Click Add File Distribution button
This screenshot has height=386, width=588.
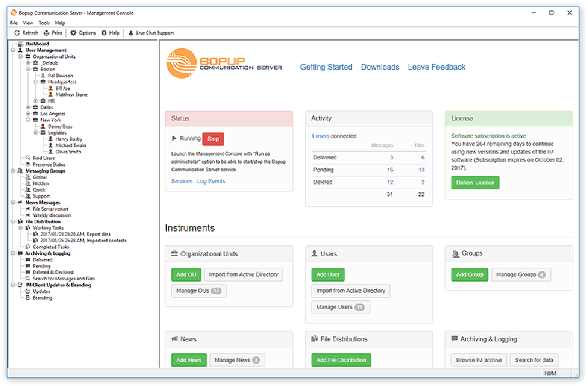[341, 360]
